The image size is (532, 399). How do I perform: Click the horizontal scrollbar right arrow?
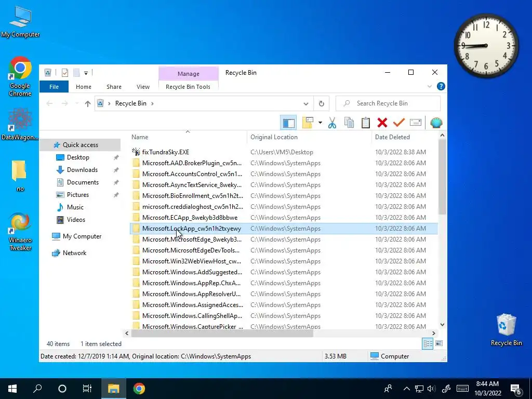(434, 334)
